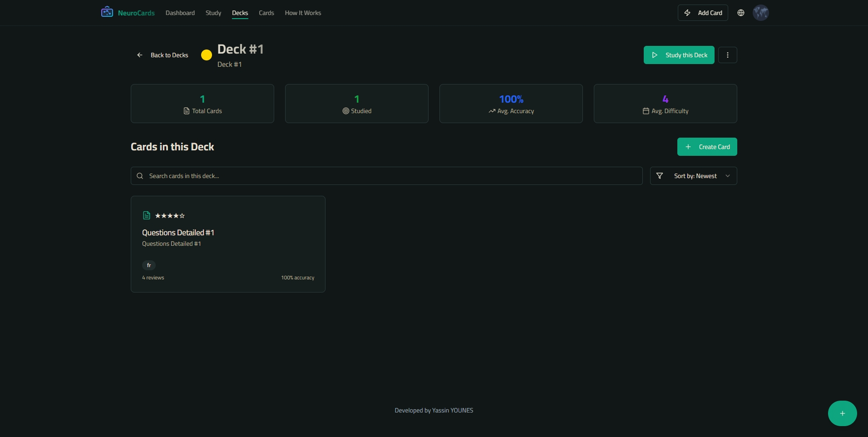Click the NeuroCards logo icon
The width and height of the screenshot is (868, 437).
coord(107,12)
